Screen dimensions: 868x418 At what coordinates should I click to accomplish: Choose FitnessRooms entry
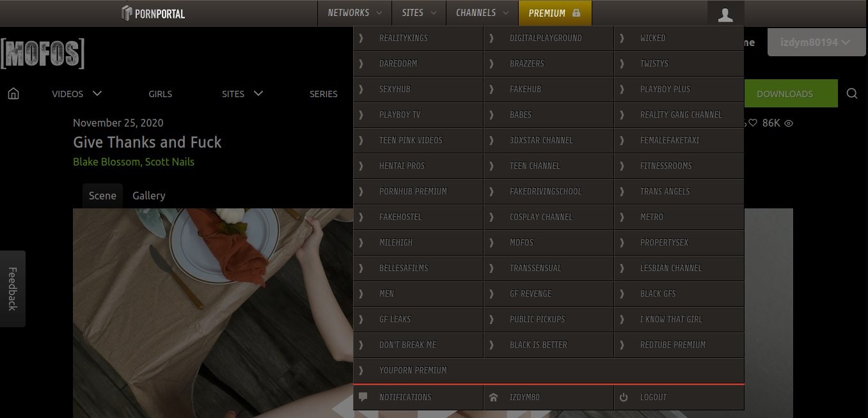(679, 166)
